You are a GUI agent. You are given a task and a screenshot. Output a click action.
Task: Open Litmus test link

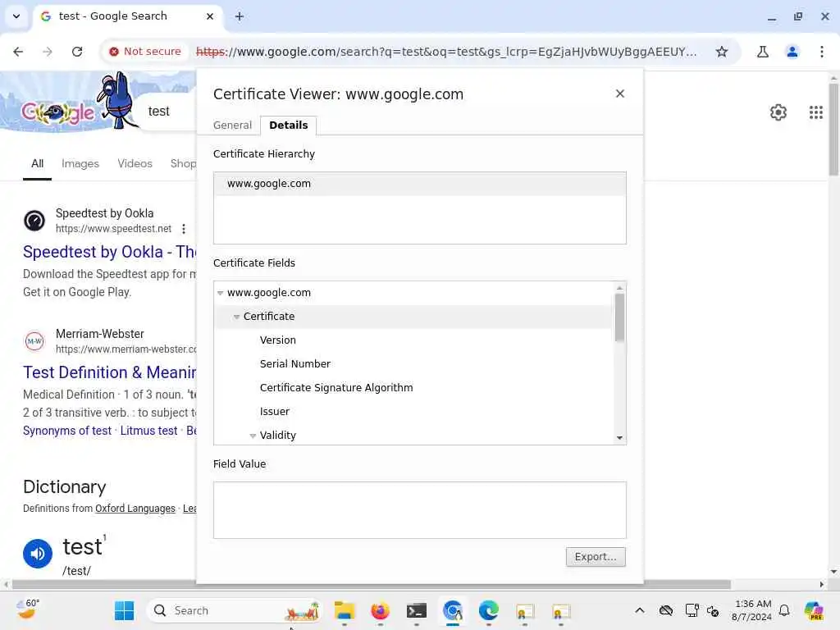point(148,431)
